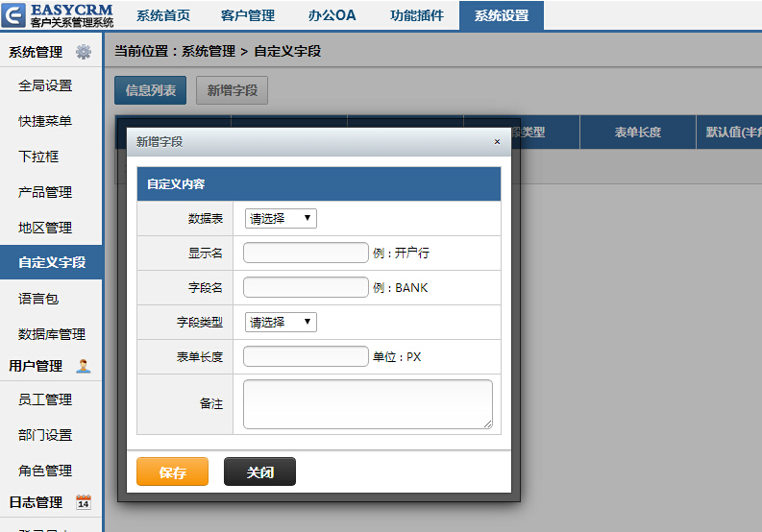Click the 单位：PX hint text

point(397,356)
